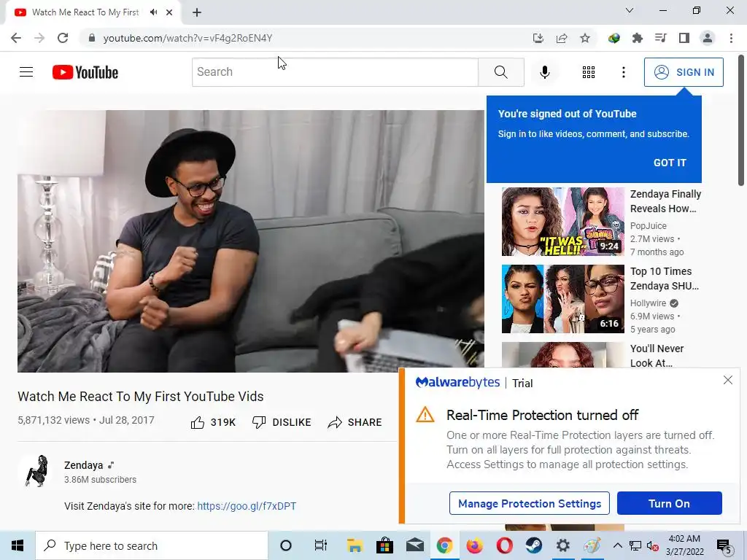This screenshot has height=560, width=747.
Task: Open Cortana circle in taskbar
Action: pos(286,545)
